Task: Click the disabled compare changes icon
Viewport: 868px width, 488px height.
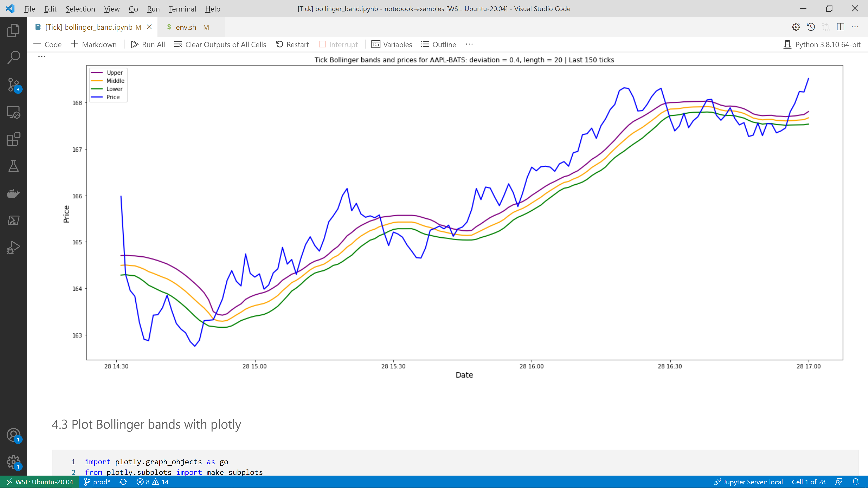Action: pyautogui.click(x=826, y=27)
